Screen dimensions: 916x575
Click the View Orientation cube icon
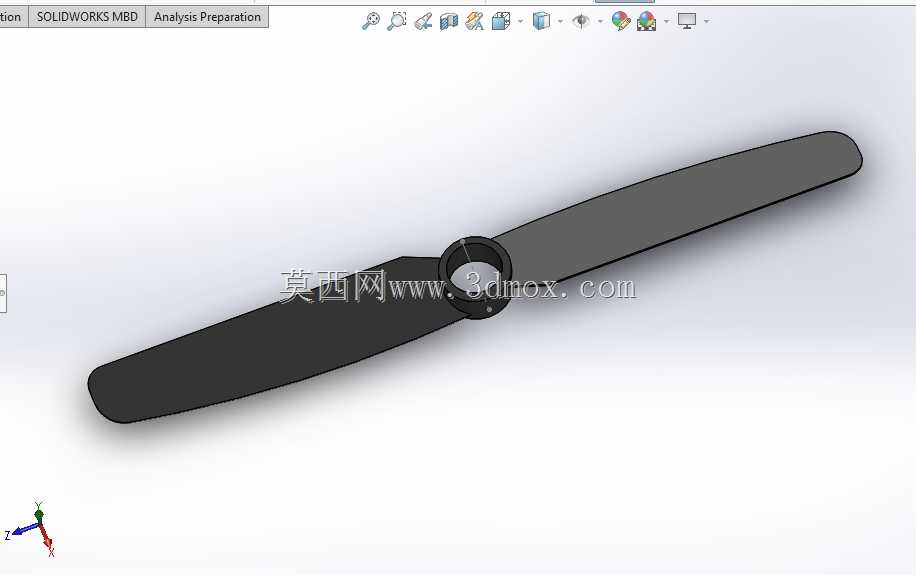pos(501,22)
